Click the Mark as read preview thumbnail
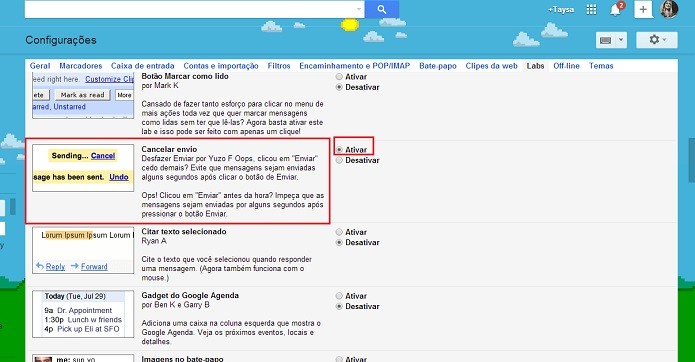Image resolution: width=695 pixels, height=362 pixels. [x=83, y=96]
